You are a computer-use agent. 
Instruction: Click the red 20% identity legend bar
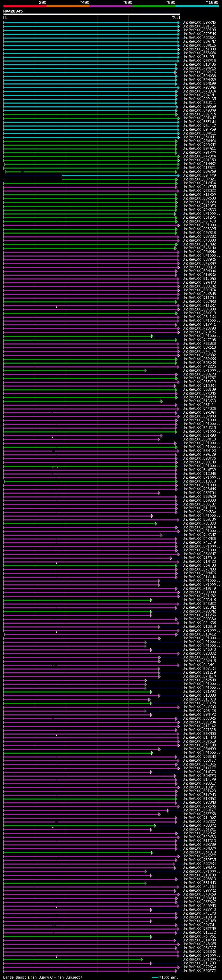pos(25,6)
